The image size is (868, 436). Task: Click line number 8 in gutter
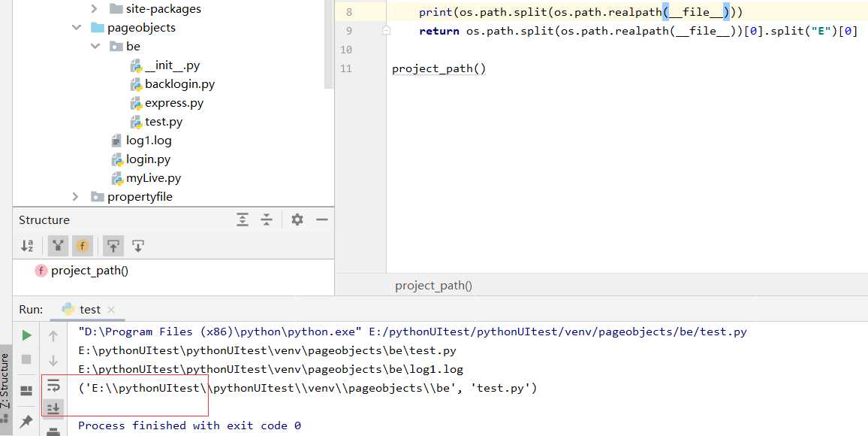(348, 12)
